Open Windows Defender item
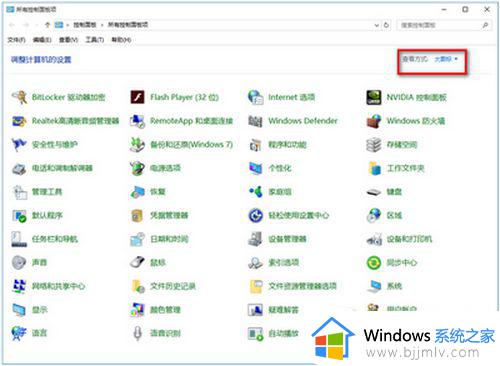 pyautogui.click(x=293, y=121)
